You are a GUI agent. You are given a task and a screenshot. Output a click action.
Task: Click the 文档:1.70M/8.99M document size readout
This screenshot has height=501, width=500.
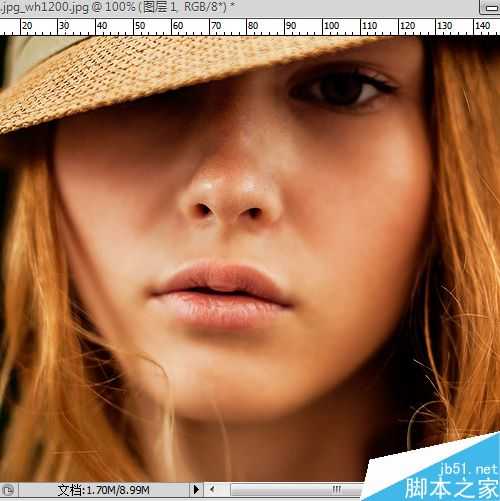click(x=103, y=490)
